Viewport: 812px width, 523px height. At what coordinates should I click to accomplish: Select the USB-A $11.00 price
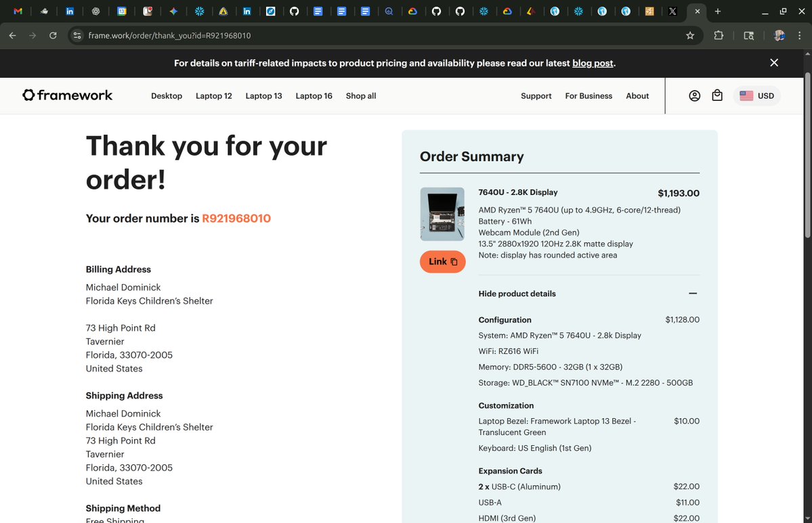coord(687,503)
